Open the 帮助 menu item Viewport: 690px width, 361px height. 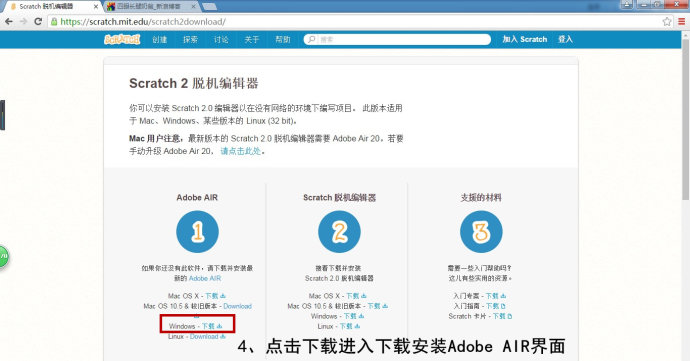click(283, 39)
